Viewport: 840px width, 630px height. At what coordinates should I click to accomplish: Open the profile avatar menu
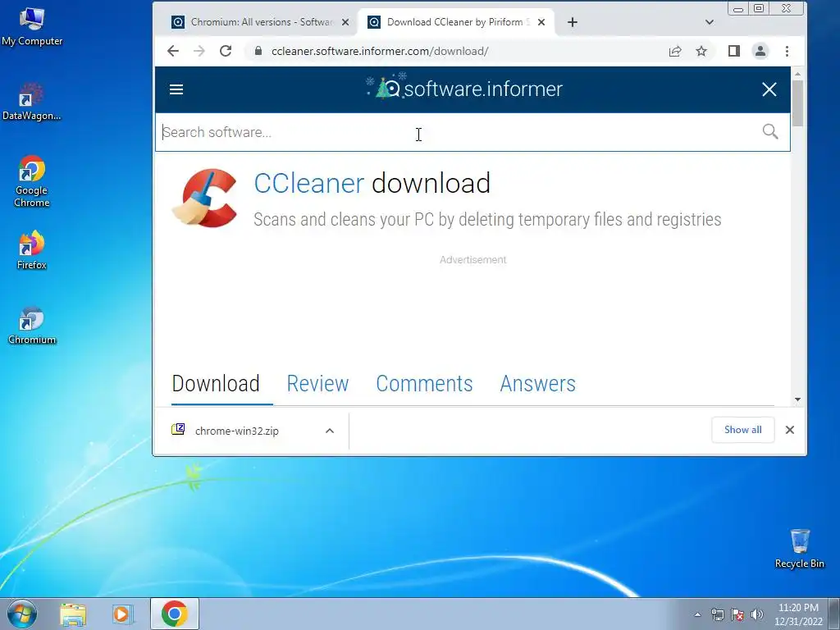coord(760,51)
